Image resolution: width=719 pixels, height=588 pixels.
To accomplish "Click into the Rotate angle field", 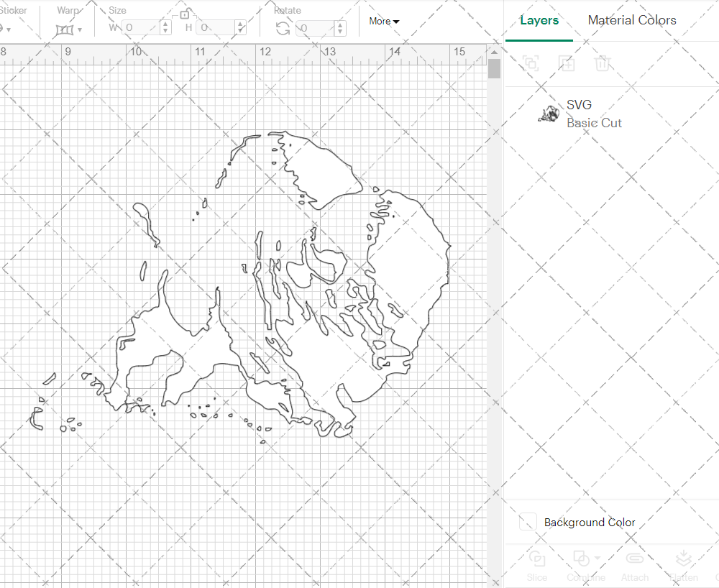I will click(x=315, y=28).
